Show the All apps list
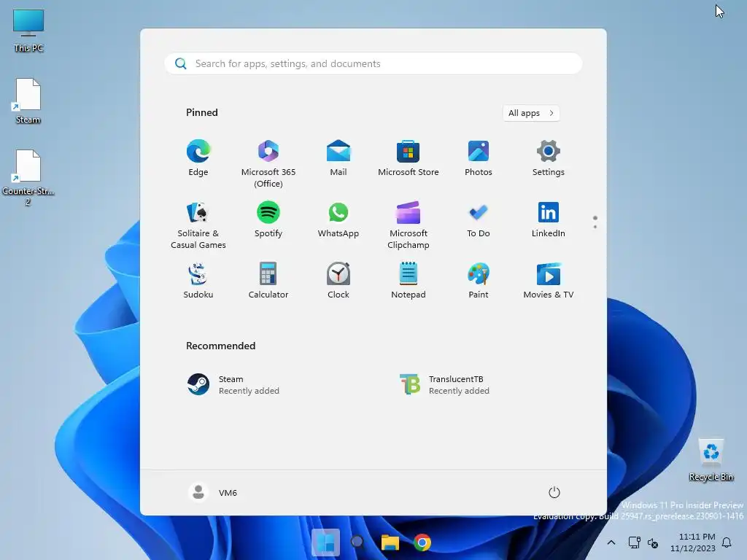The width and height of the screenshot is (747, 560). coord(531,113)
